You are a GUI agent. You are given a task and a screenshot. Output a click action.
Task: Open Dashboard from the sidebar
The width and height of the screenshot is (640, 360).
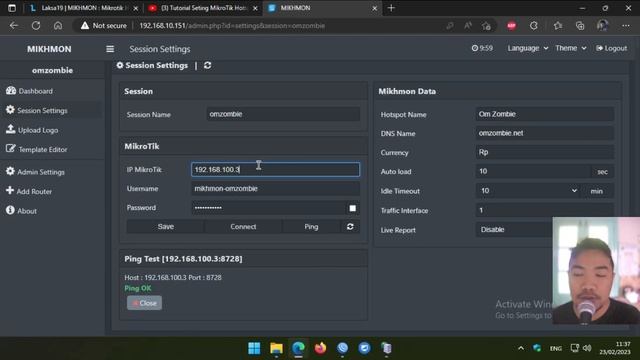click(29, 91)
